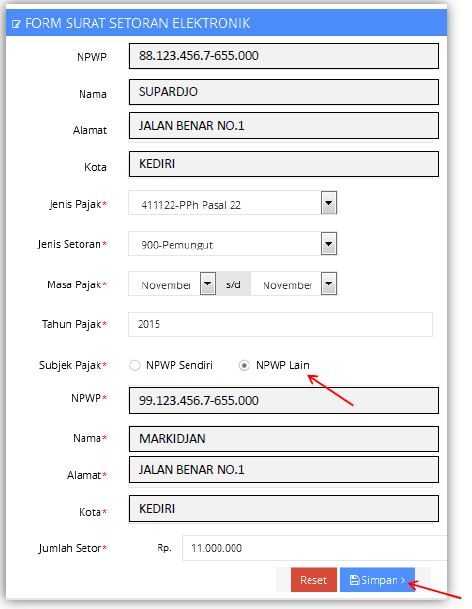Open the Jenis Pajak dropdown
Image resolution: width=472 pixels, height=609 pixels.
(x=232, y=203)
